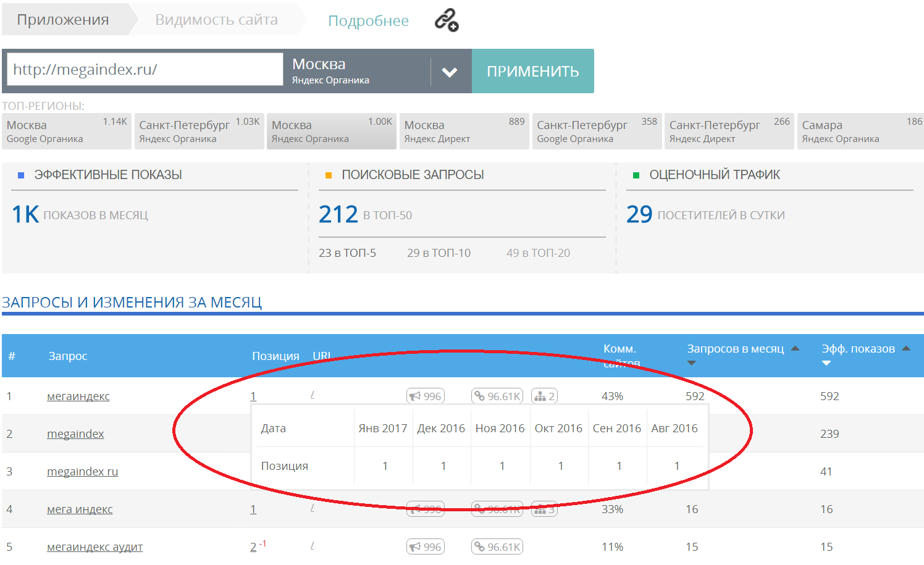Select Москва Яндекс Органика region tab
The width and height of the screenshot is (924, 565).
click(332, 131)
